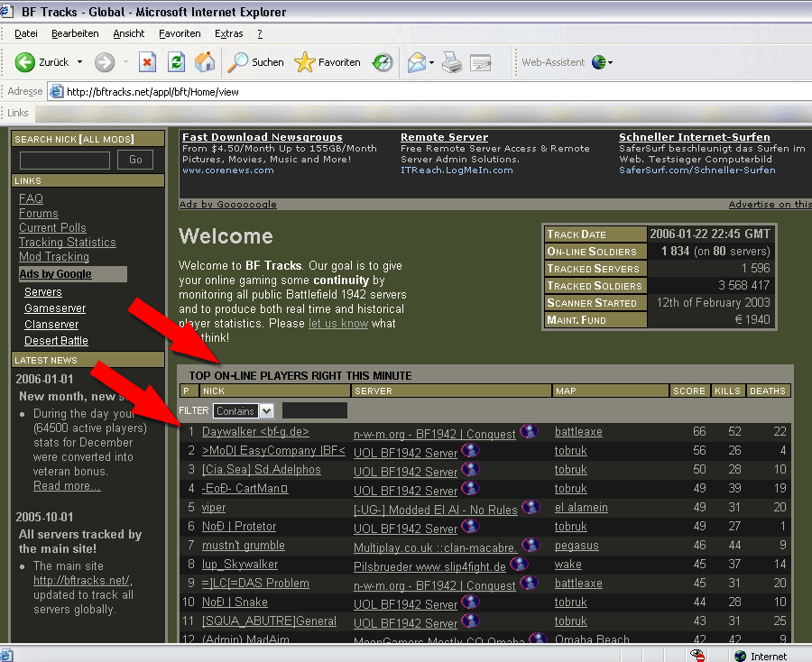The height and width of the screenshot is (662, 812).
Task: Click server globe icon in EasyCompany row
Action: [x=470, y=450]
